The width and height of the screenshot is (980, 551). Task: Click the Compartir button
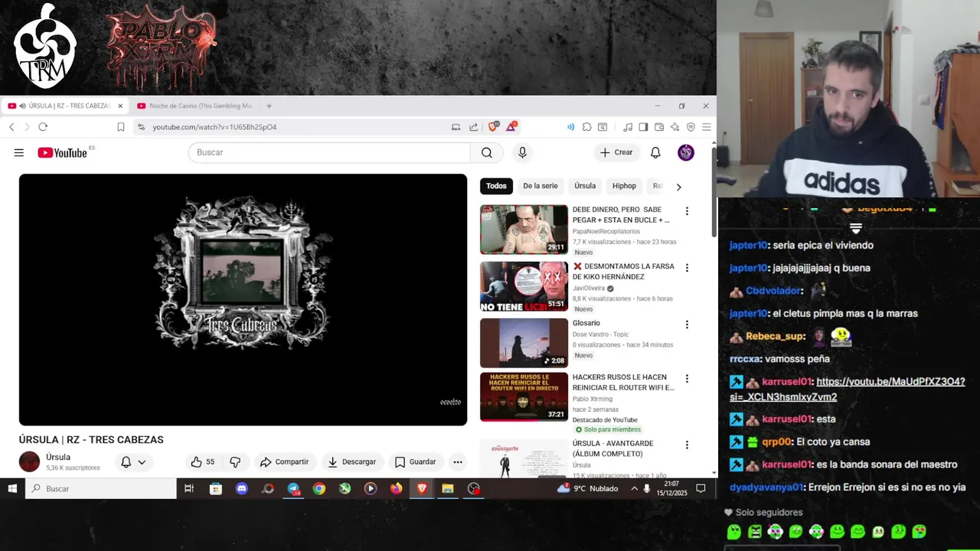pyautogui.click(x=284, y=462)
